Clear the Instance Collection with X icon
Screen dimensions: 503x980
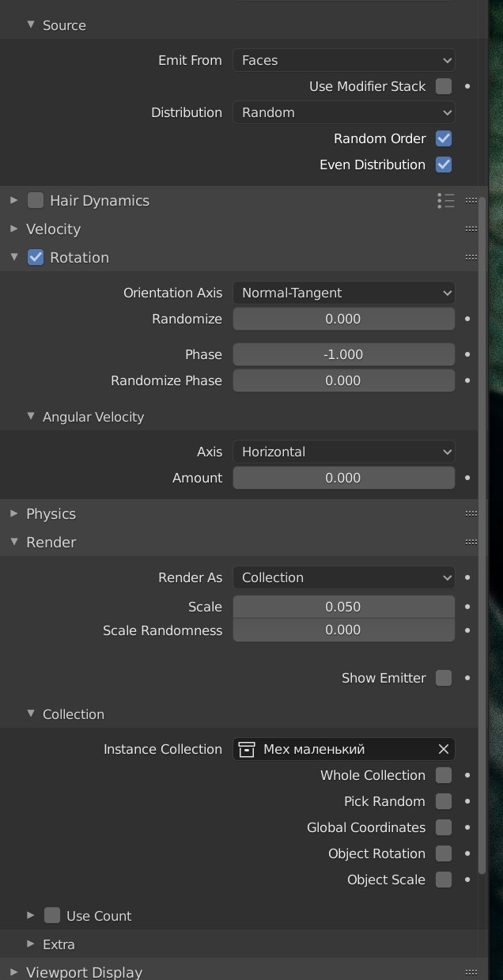pos(444,749)
